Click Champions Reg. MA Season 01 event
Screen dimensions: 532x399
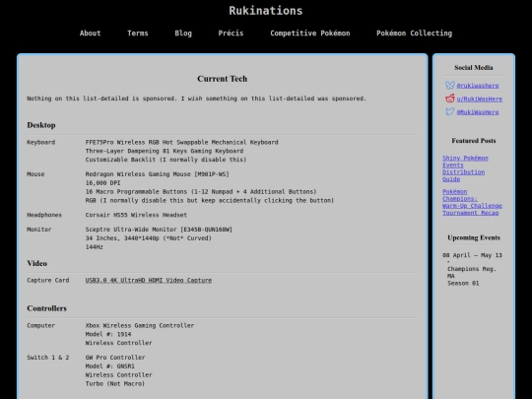pyautogui.click(x=472, y=276)
